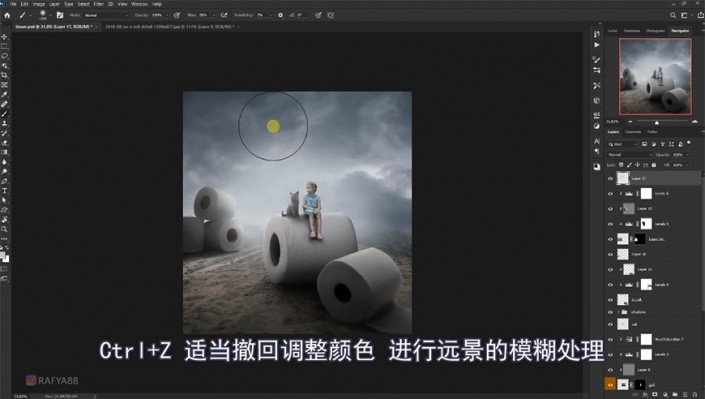Open layer filter Kind dropdown
This screenshot has width=705, height=399.
click(623, 144)
